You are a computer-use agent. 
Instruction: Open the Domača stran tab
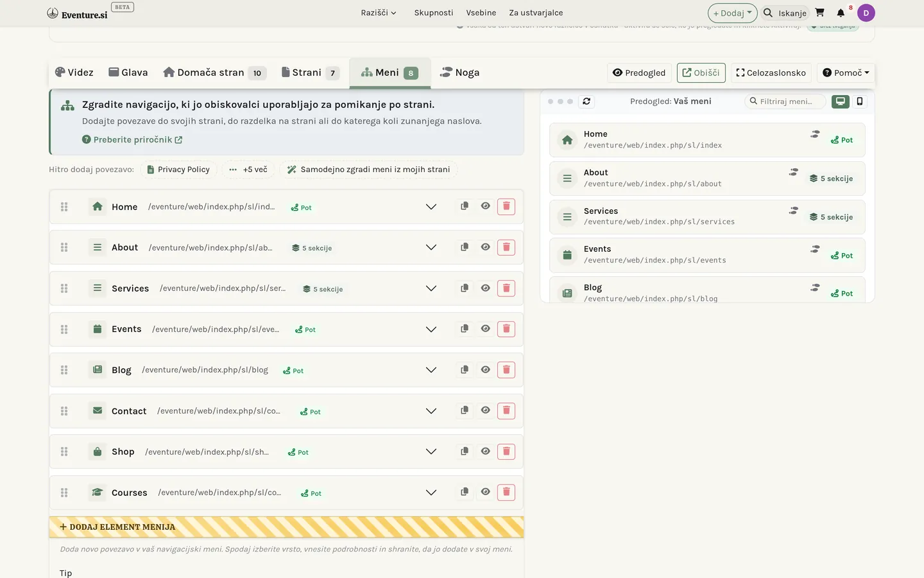coord(214,73)
